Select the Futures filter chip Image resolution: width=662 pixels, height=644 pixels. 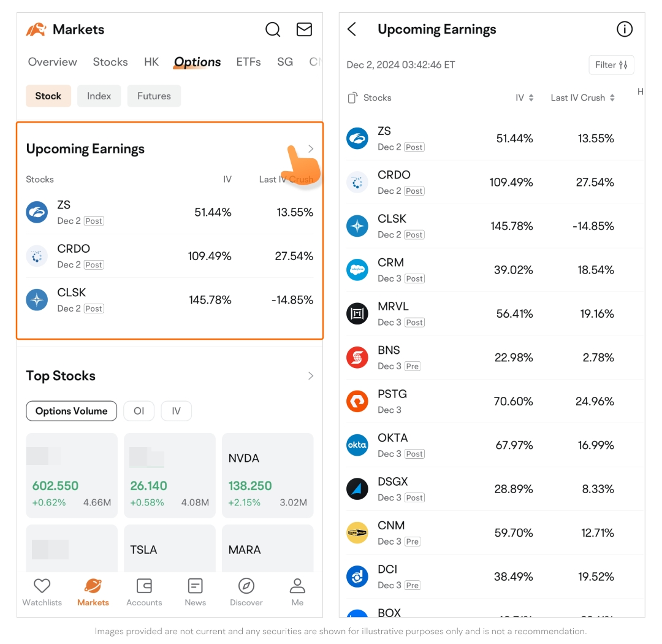tap(154, 96)
